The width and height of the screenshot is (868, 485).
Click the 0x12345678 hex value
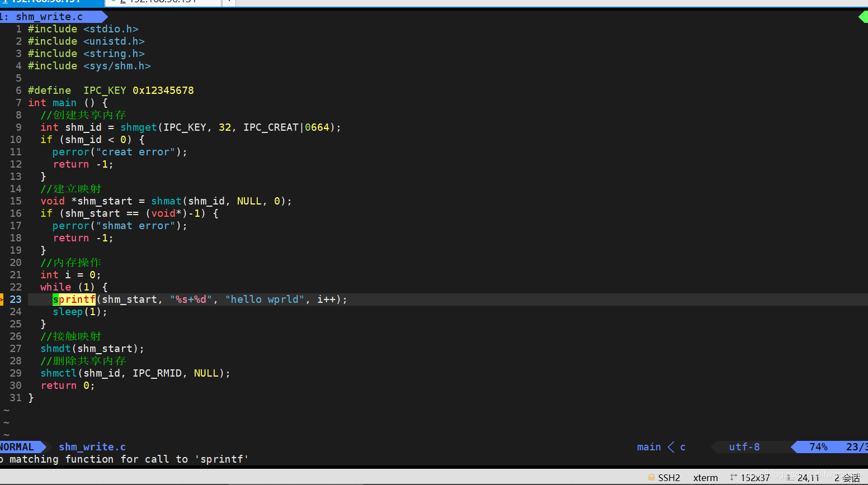click(163, 91)
